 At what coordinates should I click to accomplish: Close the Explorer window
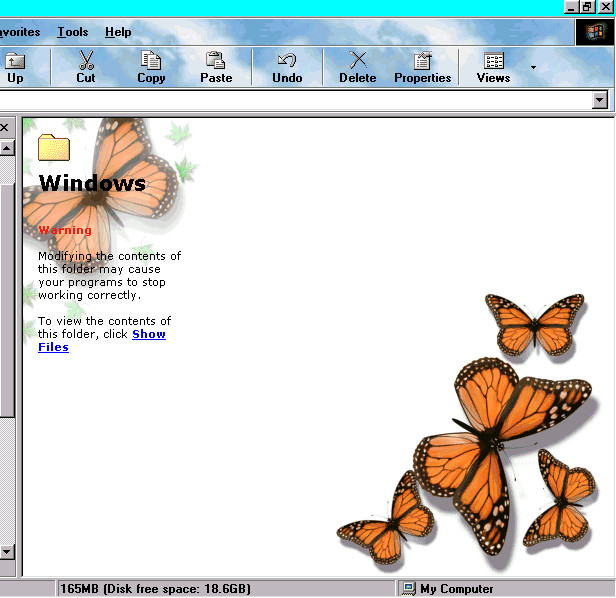tap(606, 7)
